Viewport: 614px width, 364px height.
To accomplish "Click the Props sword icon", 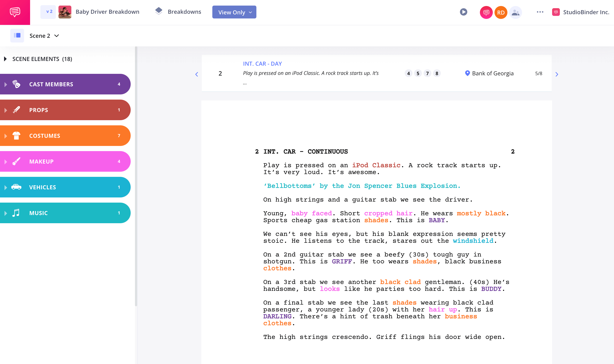I will click(16, 110).
